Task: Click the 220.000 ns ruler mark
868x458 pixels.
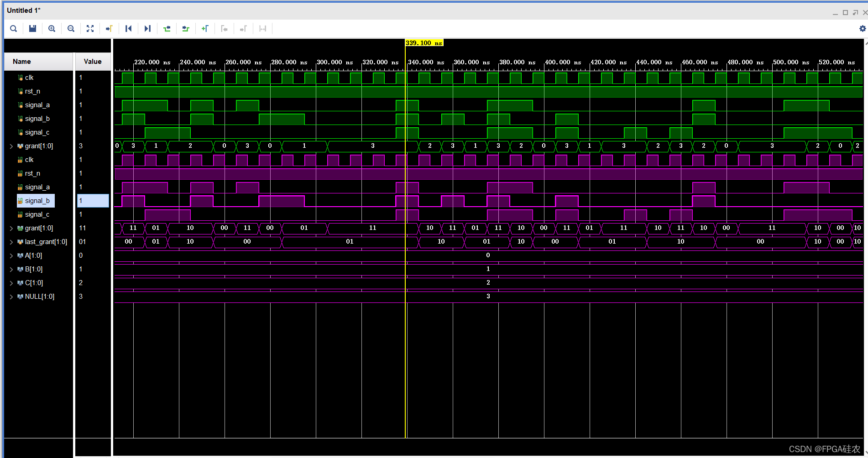Action: pos(152,62)
